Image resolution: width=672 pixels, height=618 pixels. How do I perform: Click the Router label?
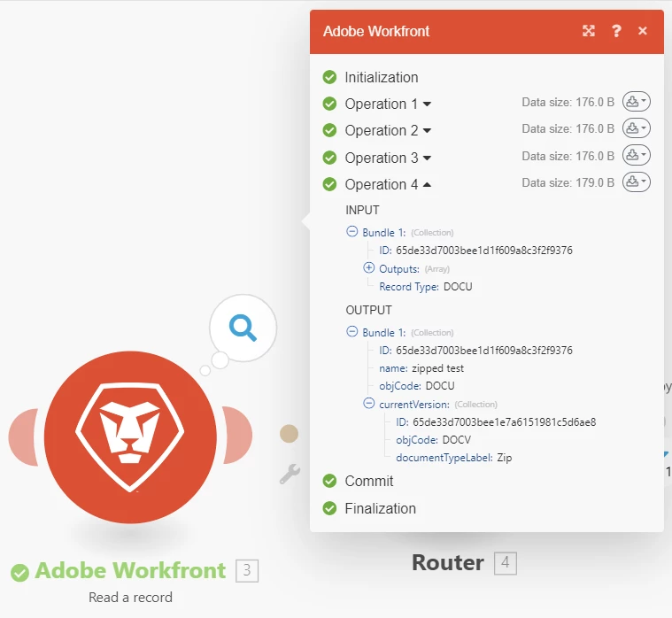[448, 563]
